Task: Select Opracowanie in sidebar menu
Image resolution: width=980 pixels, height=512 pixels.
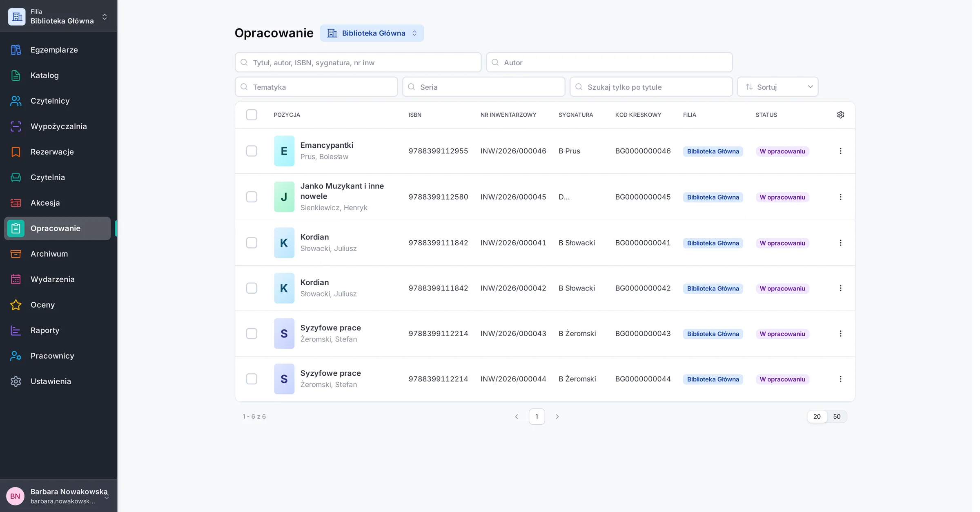Action: point(57,228)
